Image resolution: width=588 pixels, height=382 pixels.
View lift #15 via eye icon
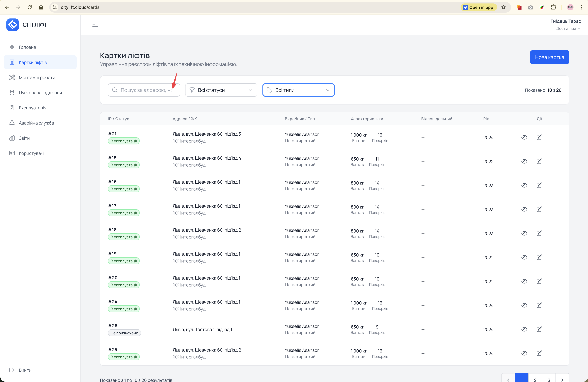524,161
